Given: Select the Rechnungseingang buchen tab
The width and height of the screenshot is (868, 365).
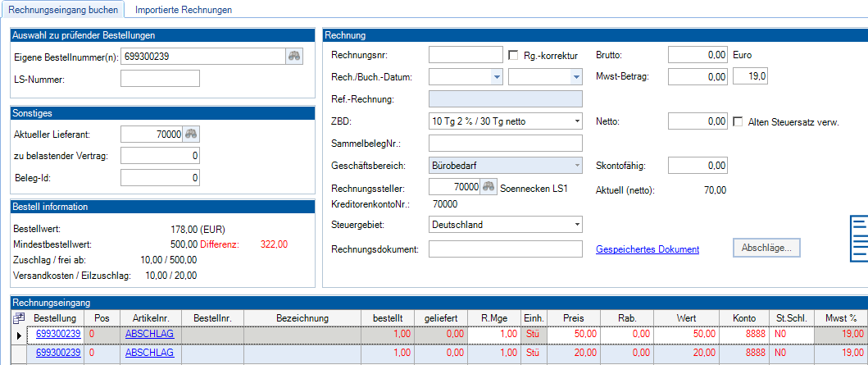Looking at the screenshot, I should click(x=63, y=10).
